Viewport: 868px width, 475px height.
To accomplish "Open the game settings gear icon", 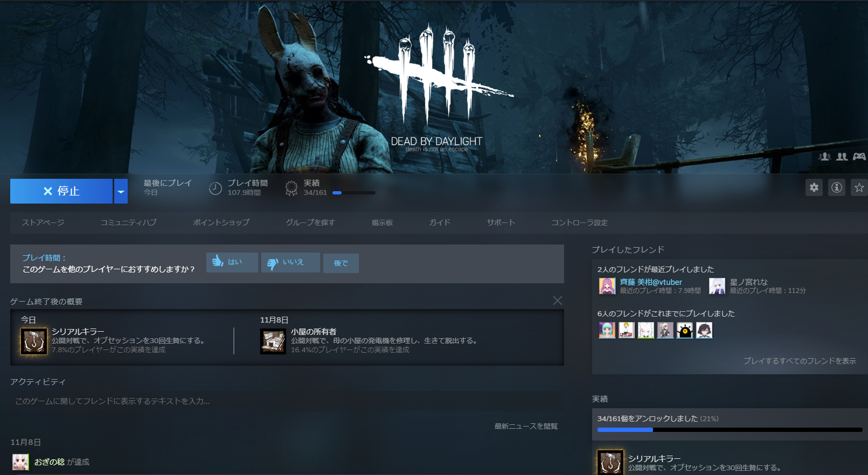I will coord(814,187).
